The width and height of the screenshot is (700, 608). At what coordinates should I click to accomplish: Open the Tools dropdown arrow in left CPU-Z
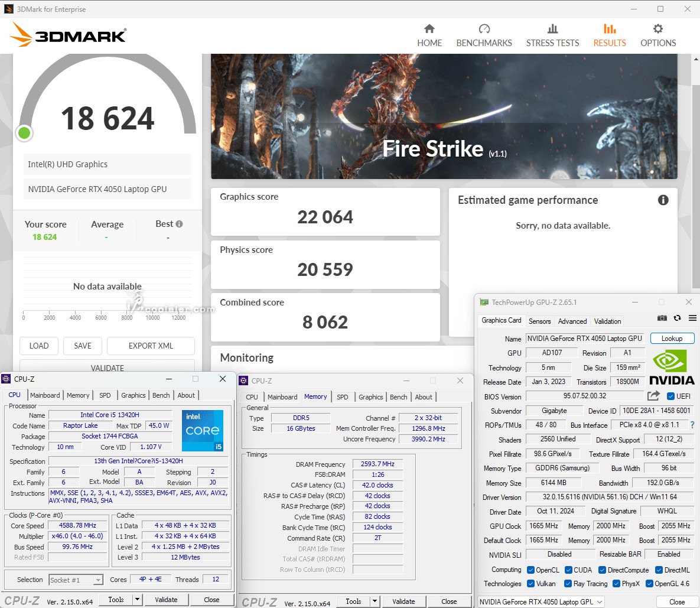point(138,600)
